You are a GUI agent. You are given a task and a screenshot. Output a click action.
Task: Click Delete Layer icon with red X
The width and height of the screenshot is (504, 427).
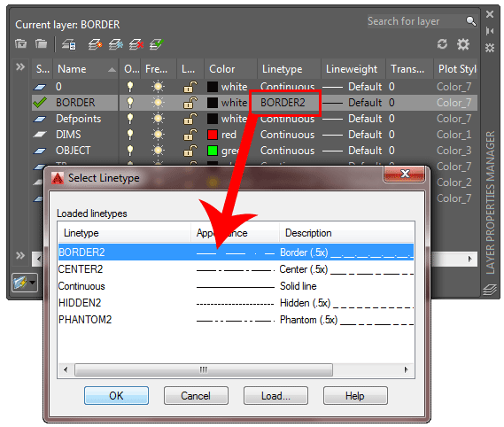tap(136, 44)
